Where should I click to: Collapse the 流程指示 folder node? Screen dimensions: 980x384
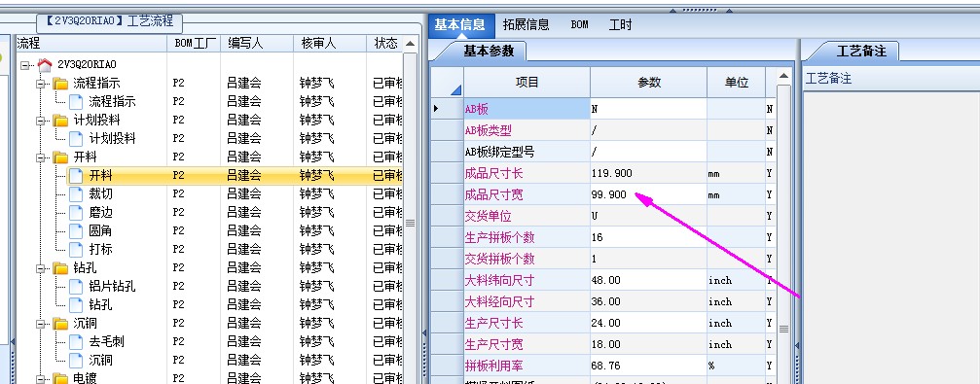click(x=41, y=83)
